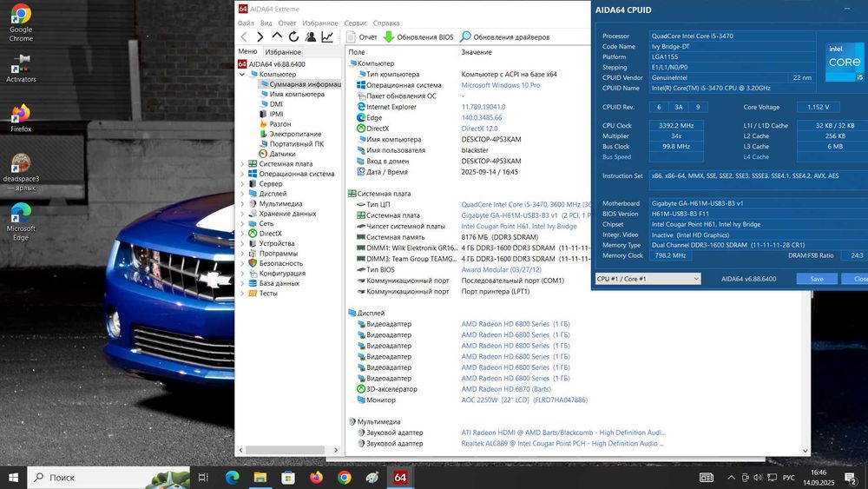Screen dimensions: 868x489
Task: Open Google Chrome from the taskbar
Action: coord(345,478)
